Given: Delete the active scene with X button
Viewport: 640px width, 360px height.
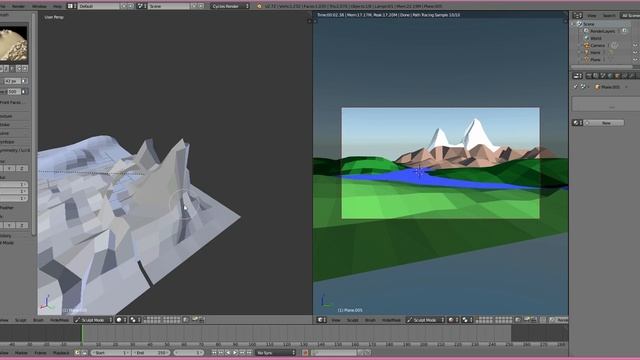Looking at the screenshot, I should tap(201, 6).
